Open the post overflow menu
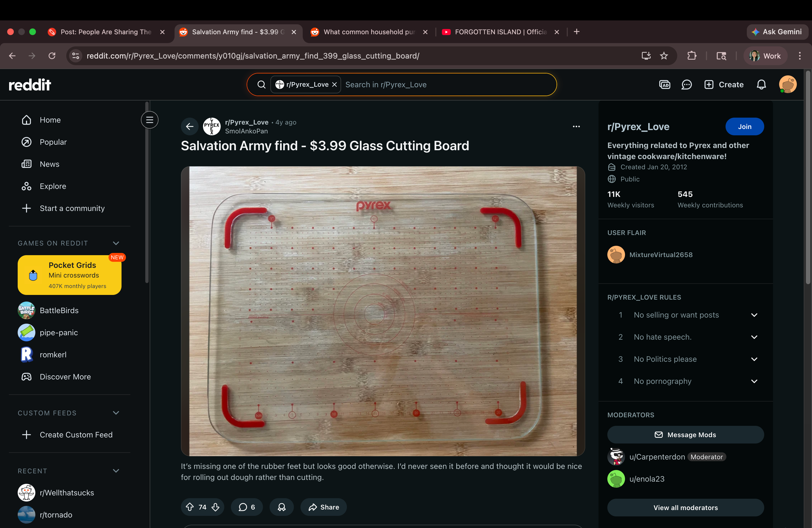The image size is (812, 528). [x=576, y=126]
